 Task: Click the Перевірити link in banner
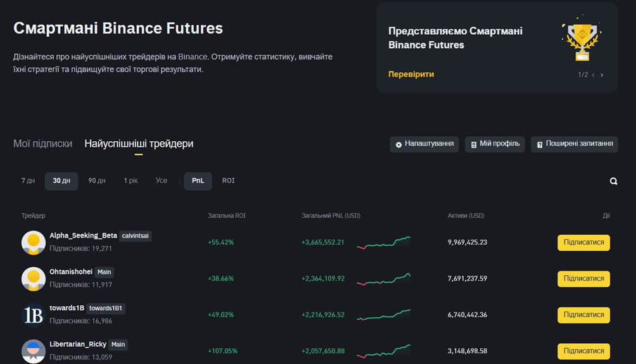coord(411,74)
